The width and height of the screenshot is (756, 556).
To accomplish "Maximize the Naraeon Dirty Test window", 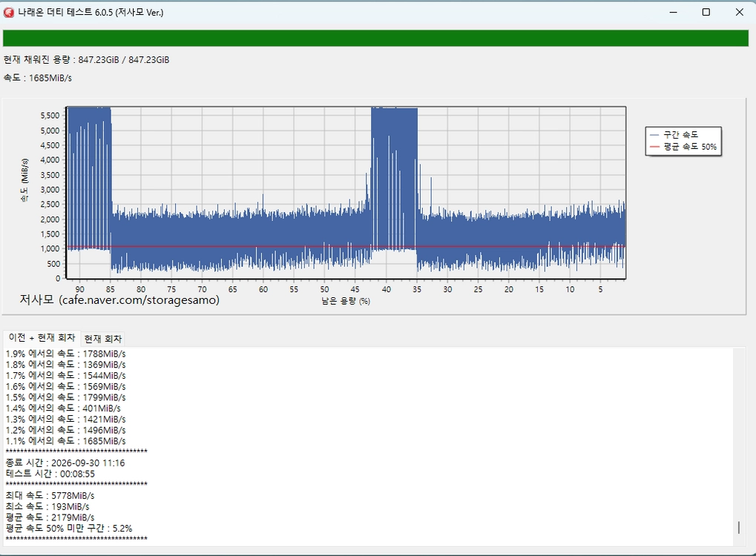I will (x=706, y=13).
